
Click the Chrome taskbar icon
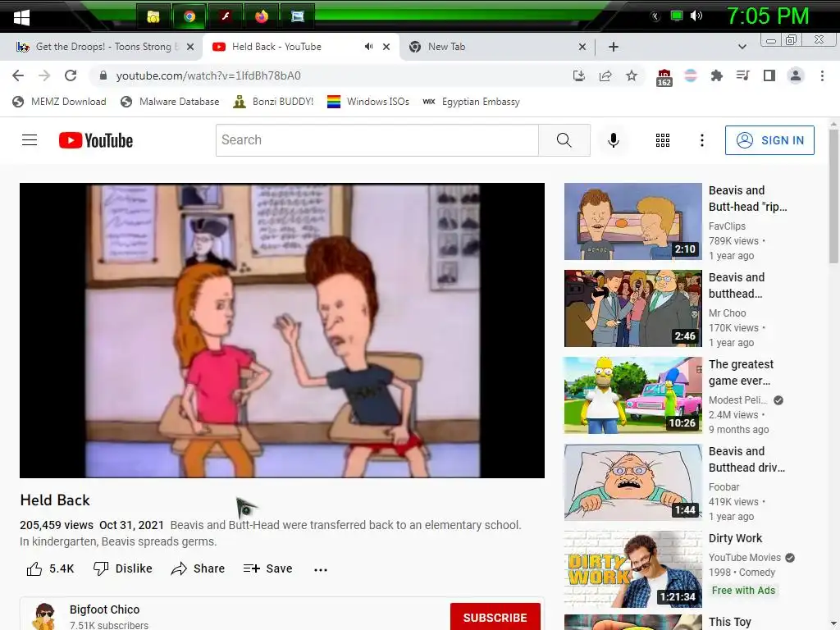(189, 16)
